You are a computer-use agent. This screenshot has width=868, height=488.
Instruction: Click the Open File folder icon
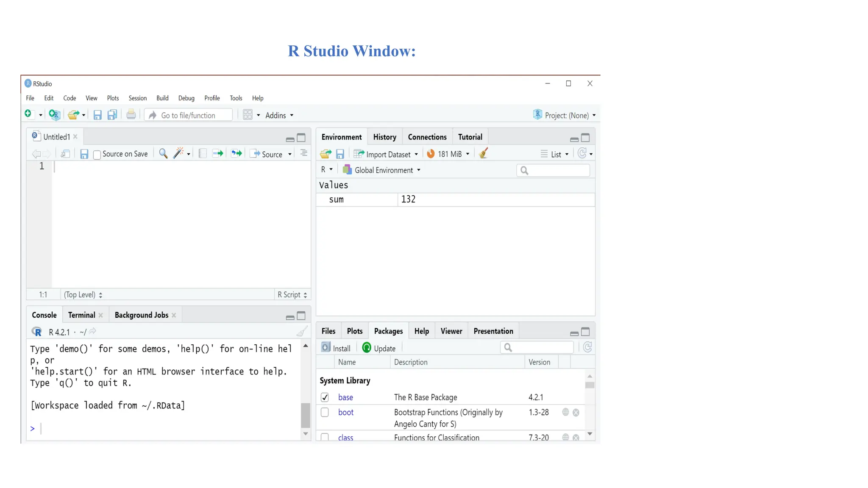(x=73, y=115)
